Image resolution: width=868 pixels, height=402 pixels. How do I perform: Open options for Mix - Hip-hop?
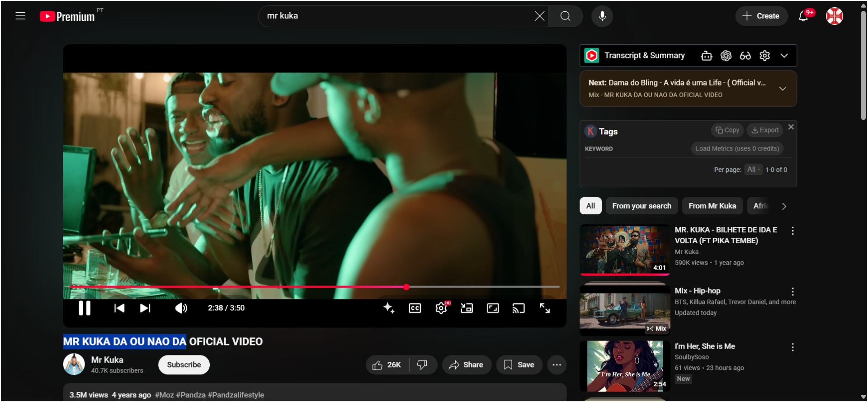pyautogui.click(x=793, y=292)
